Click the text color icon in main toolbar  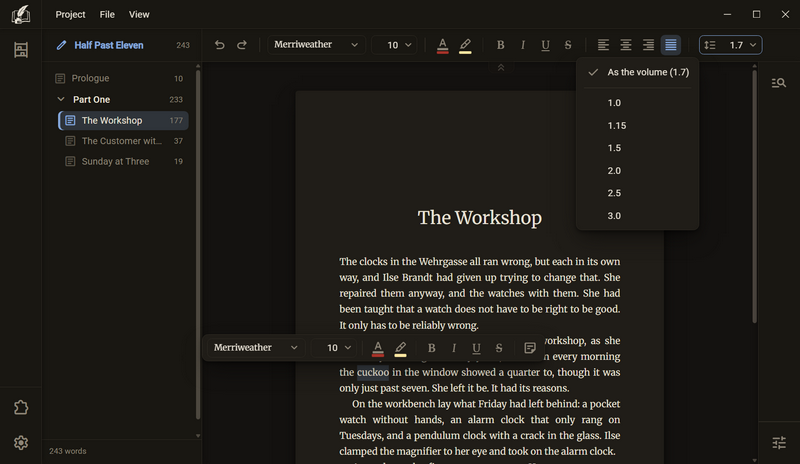442,45
